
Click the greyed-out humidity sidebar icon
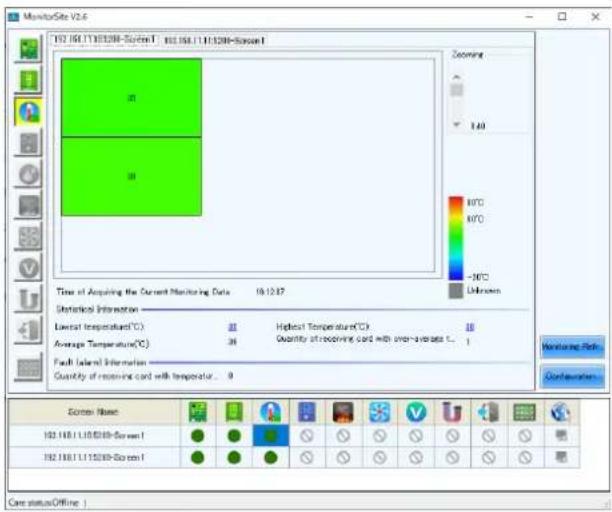pos(28,143)
